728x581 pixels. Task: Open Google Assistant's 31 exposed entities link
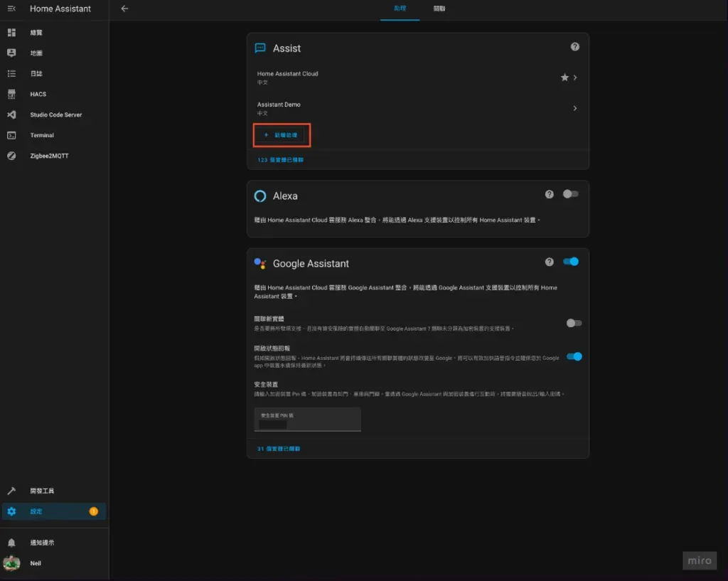point(279,449)
